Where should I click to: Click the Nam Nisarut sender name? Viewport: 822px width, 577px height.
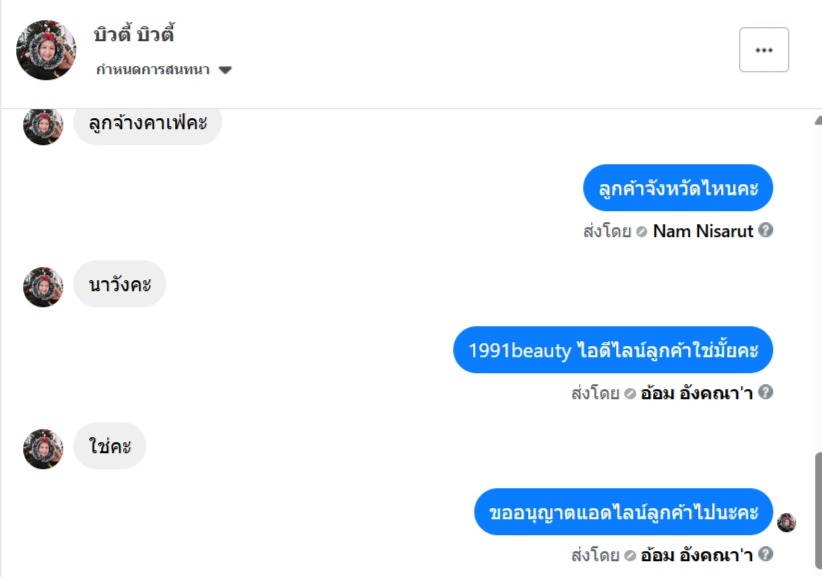(702, 231)
